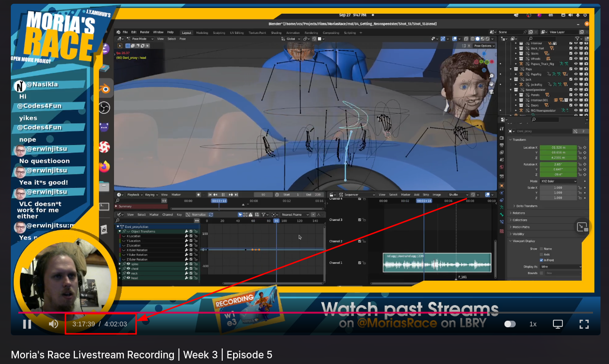609x364 pixels.
Task: Toggle the autoplay switch in player bar
Action: tap(510, 324)
